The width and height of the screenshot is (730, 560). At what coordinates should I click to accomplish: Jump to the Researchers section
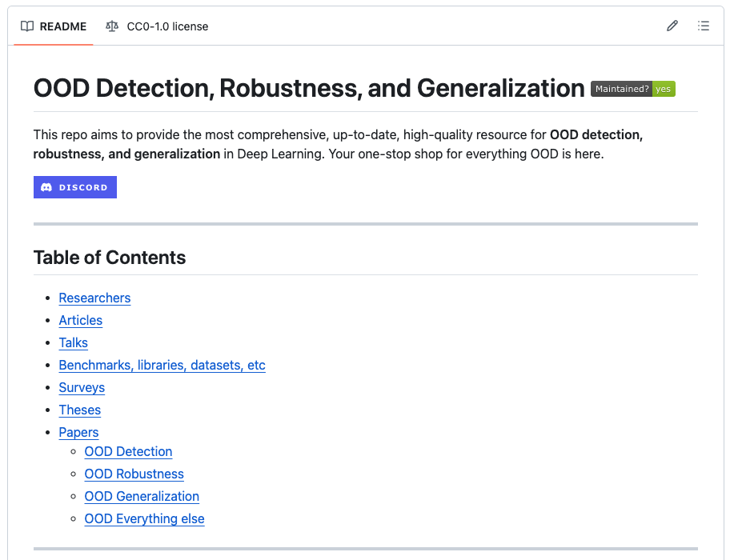click(94, 298)
